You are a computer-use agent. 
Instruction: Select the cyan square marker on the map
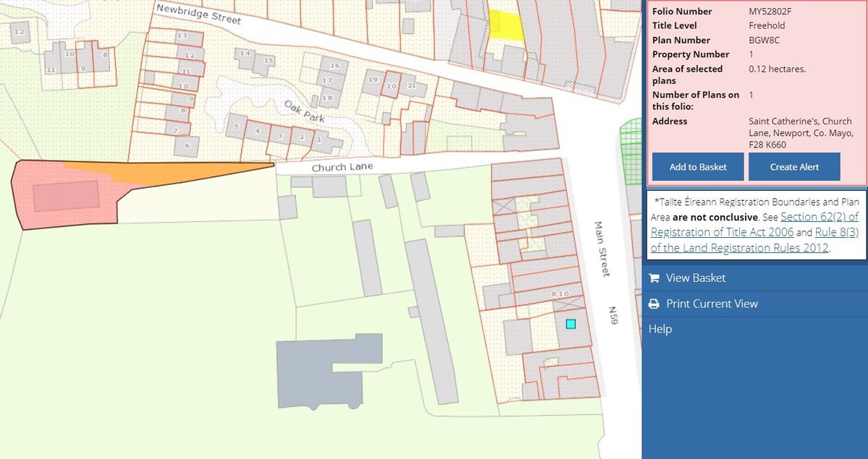(x=569, y=324)
